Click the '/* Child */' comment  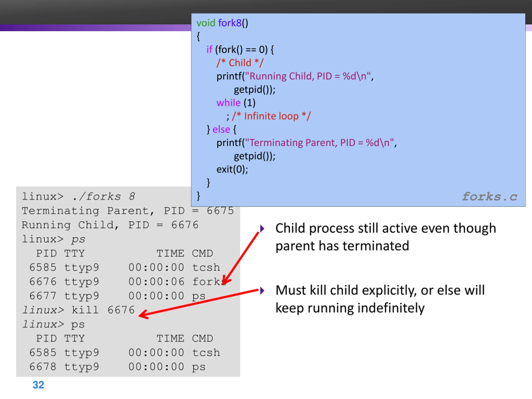pyautogui.click(x=240, y=63)
